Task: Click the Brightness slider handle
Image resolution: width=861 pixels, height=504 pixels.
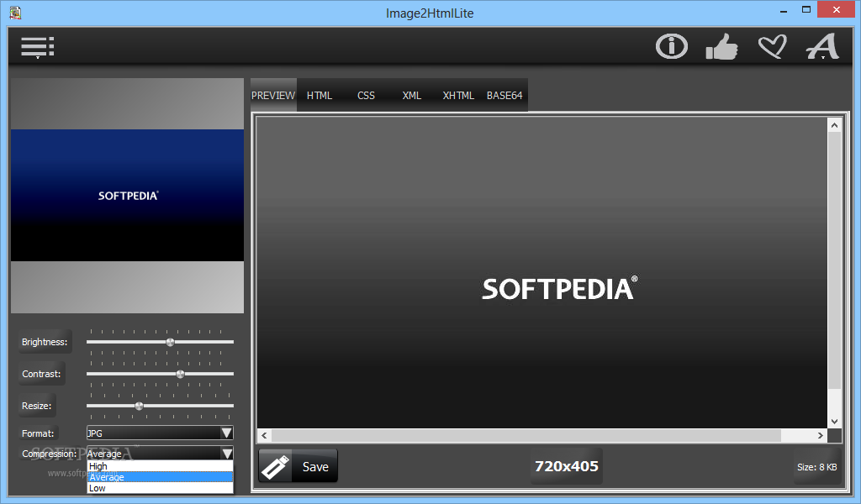Action: (170, 342)
